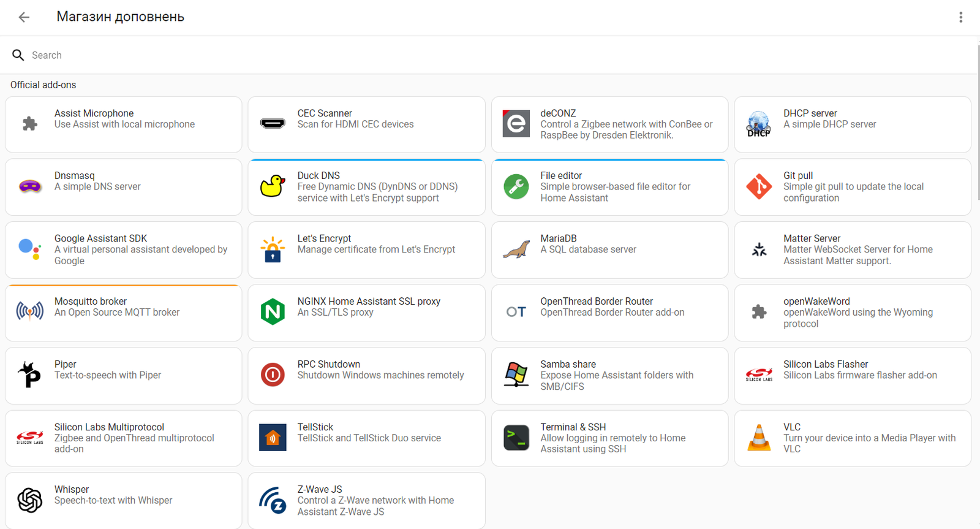Click the NGINX green hexagon icon
Screen dimensions: 980x529
(x=273, y=312)
